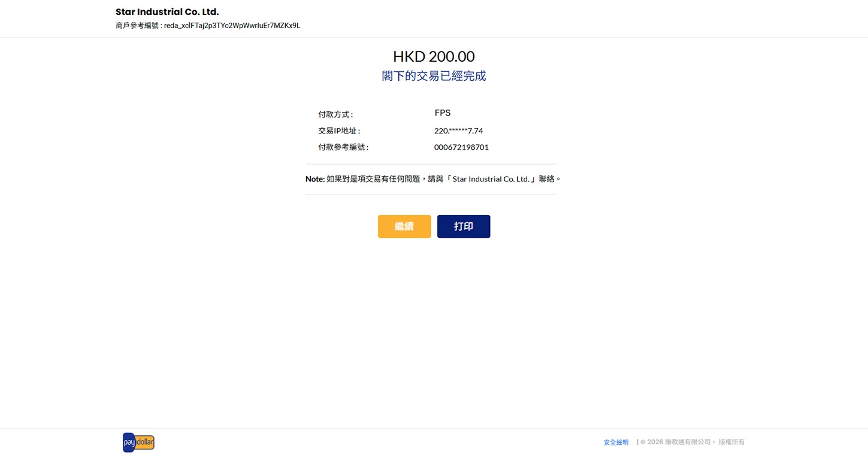
Task: Click the yellow 繼續 continue button
Action: click(x=404, y=226)
